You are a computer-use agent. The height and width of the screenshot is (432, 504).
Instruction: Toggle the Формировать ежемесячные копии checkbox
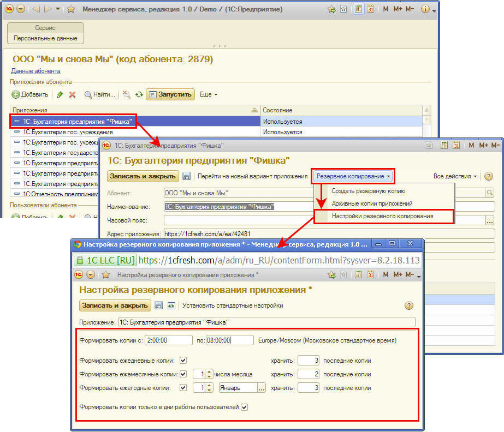[x=183, y=374]
